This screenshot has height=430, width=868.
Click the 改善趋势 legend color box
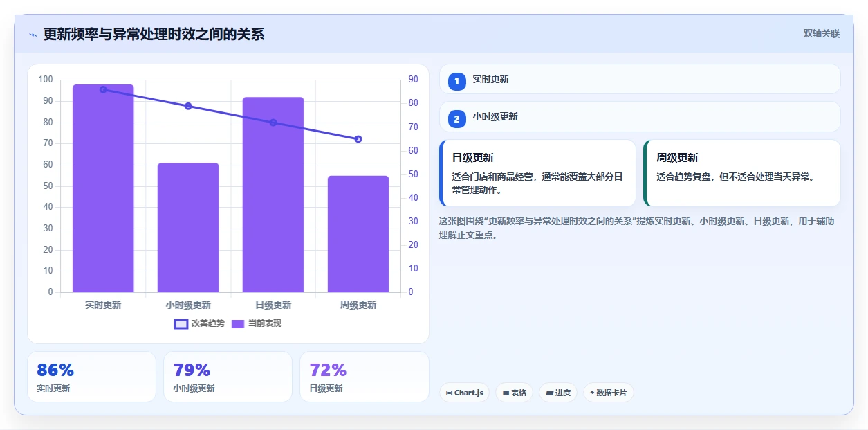(x=181, y=323)
